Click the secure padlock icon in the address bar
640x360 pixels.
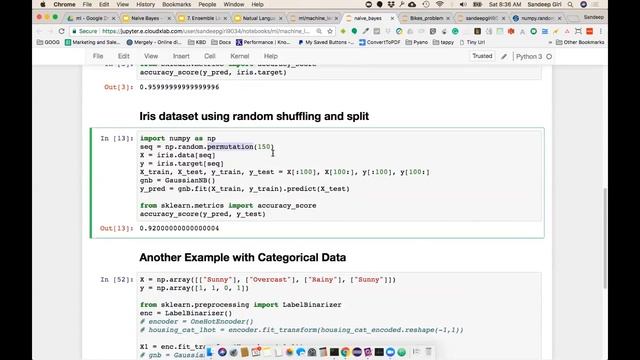74,31
